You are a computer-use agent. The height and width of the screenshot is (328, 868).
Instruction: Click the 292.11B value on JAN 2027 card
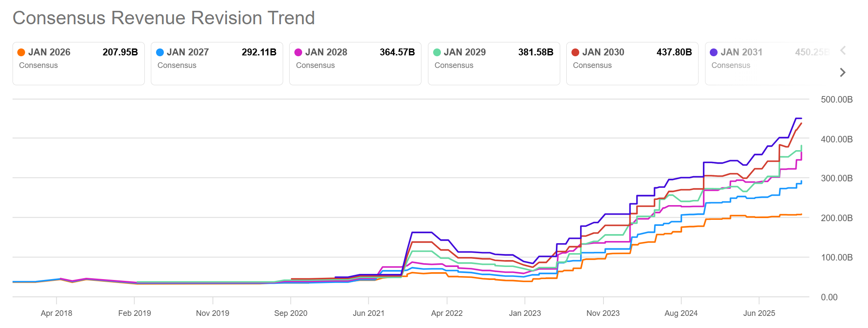pyautogui.click(x=258, y=51)
